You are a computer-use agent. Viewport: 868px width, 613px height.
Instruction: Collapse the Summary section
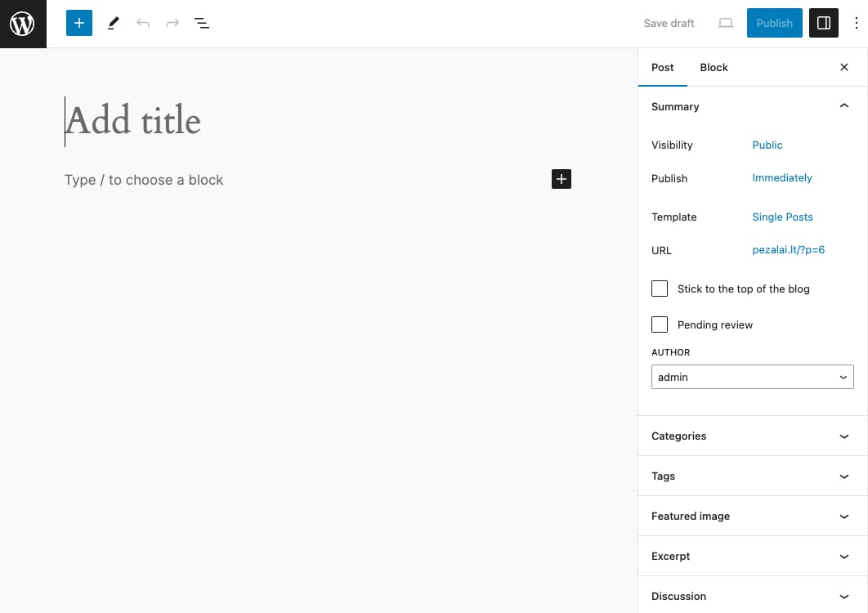click(843, 105)
